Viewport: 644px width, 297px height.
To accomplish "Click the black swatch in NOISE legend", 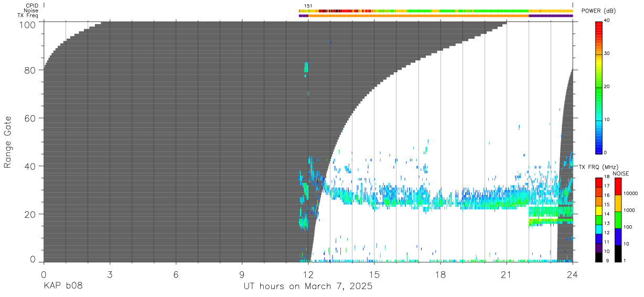I will 617,254.
